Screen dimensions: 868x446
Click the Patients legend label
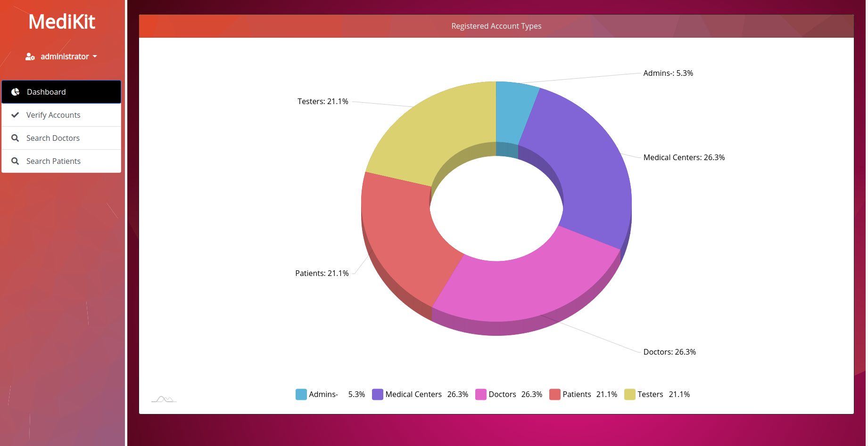(x=577, y=394)
